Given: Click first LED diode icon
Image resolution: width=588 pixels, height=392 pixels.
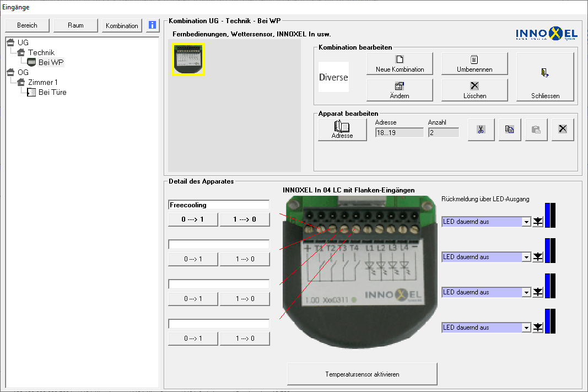Looking at the screenshot, I should 538,222.
